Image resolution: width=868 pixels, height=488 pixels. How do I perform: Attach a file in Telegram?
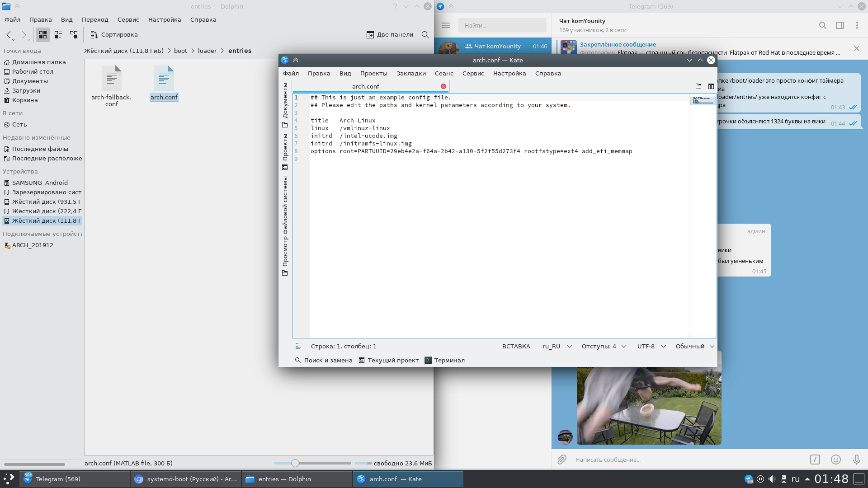pyautogui.click(x=562, y=460)
